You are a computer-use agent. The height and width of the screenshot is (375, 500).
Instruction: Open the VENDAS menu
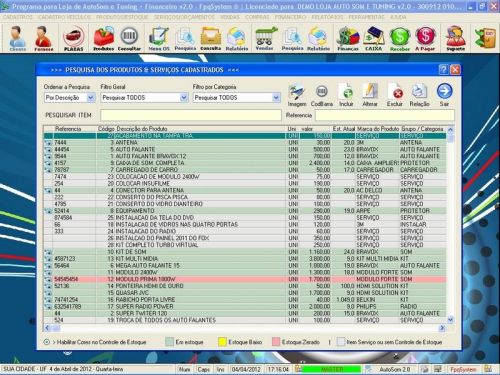click(230, 17)
